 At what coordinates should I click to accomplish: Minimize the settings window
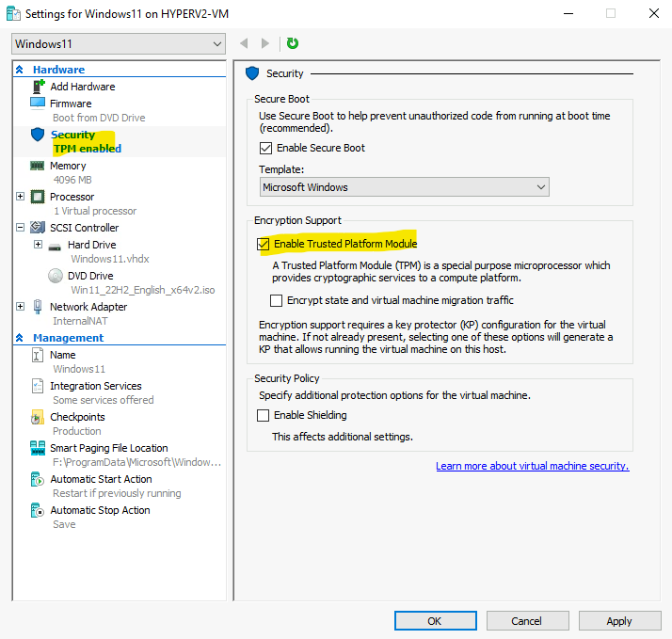pos(568,14)
